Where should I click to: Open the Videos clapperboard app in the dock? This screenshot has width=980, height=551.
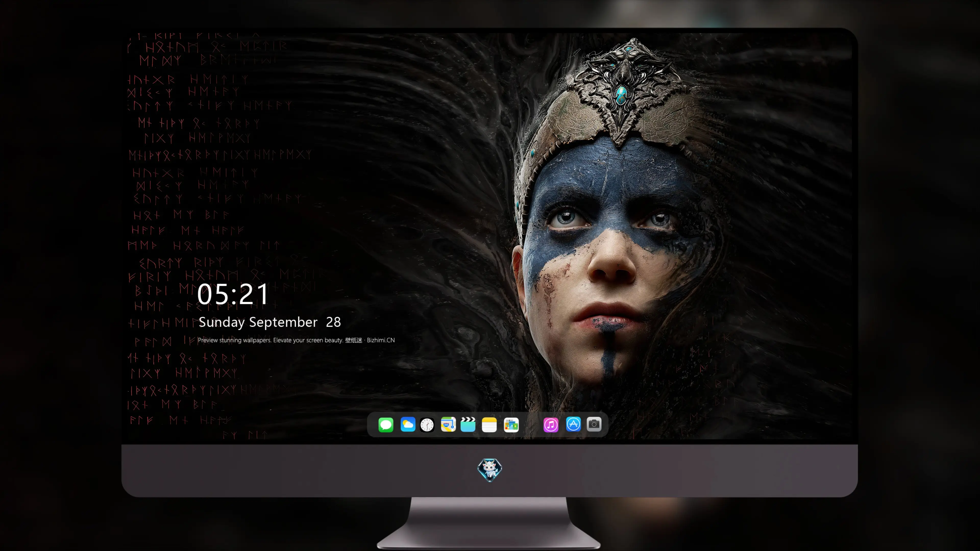pos(468,424)
